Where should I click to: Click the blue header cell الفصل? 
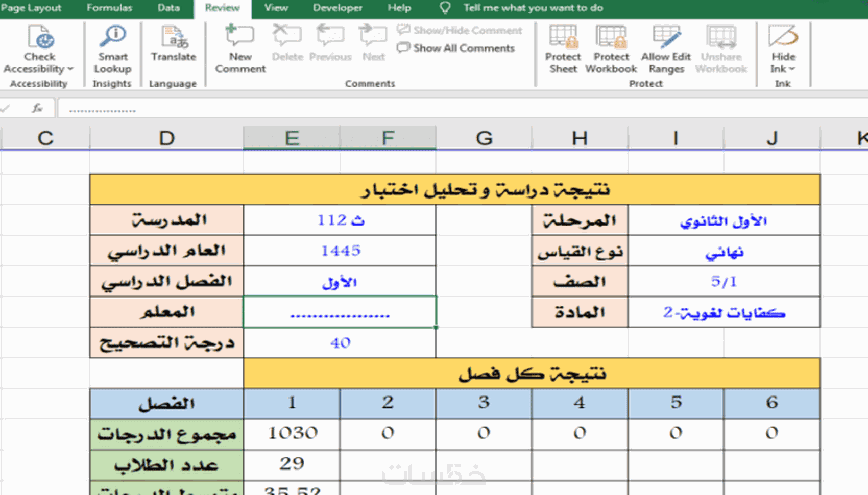pyautogui.click(x=167, y=404)
